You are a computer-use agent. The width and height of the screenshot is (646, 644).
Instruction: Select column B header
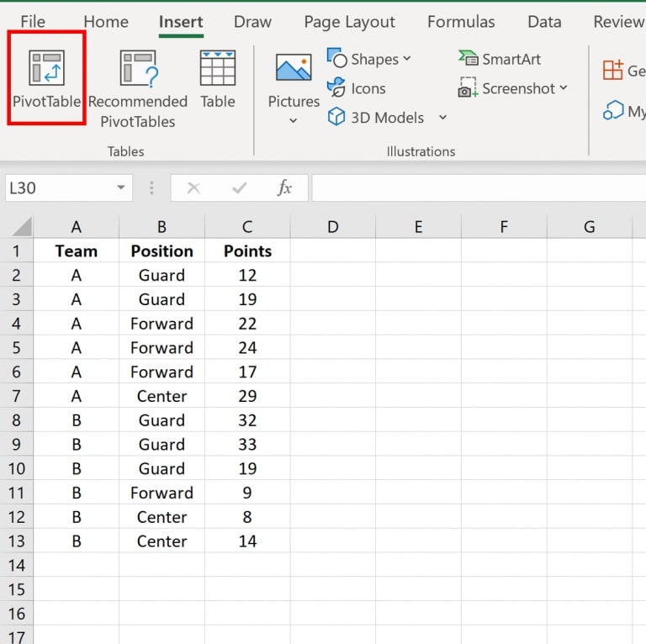pos(161,226)
